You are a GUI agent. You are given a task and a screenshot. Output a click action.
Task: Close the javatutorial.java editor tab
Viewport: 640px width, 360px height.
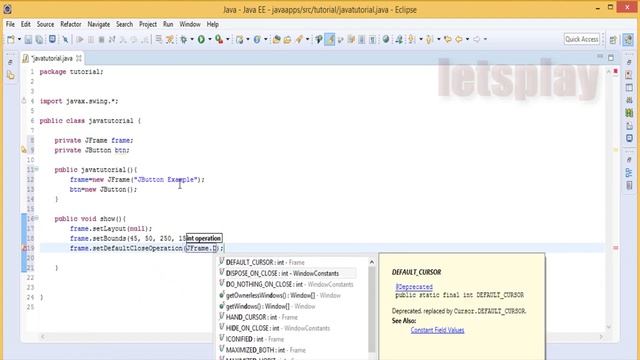click(79, 58)
